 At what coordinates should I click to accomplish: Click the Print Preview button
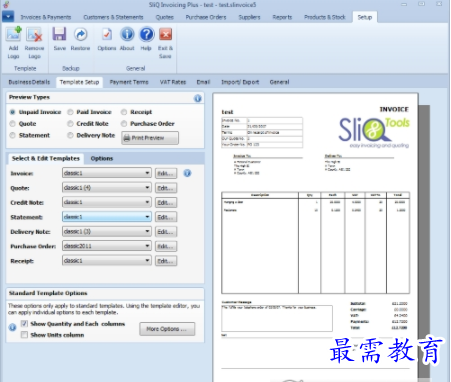[x=150, y=138]
